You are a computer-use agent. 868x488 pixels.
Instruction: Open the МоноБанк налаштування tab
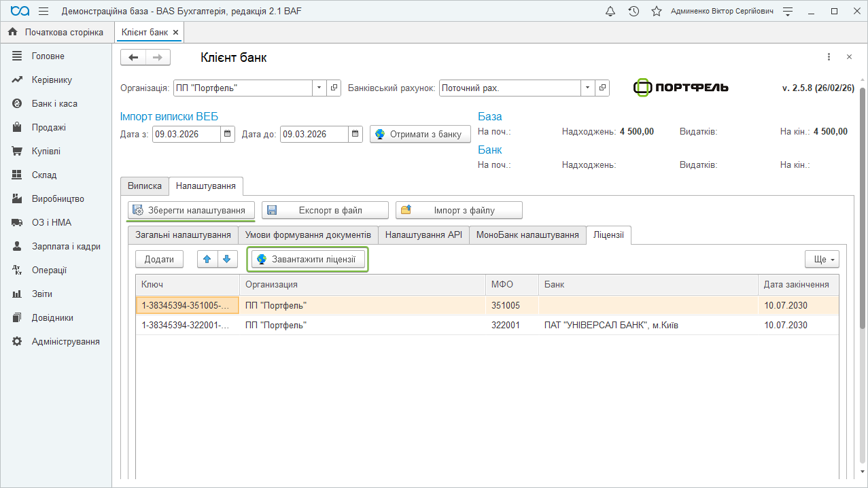tap(527, 234)
